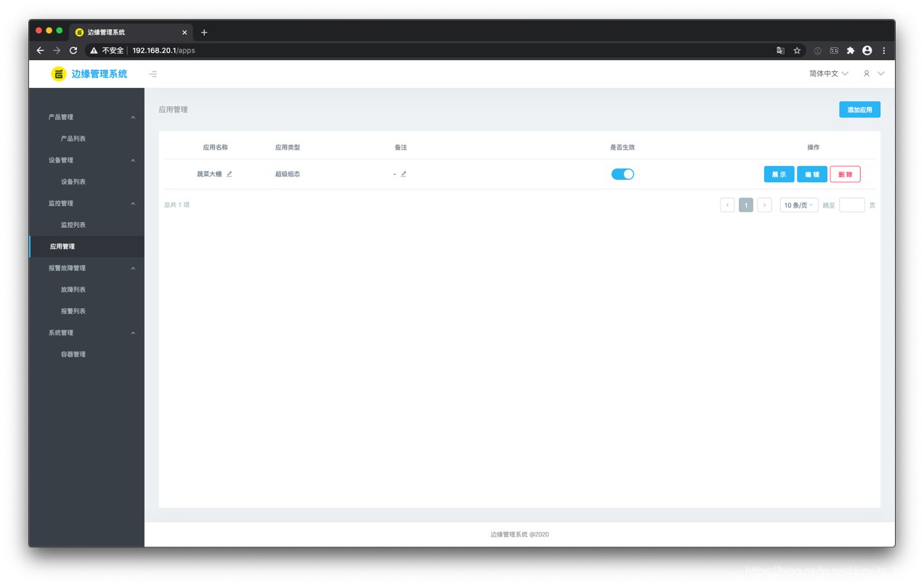This screenshot has width=924, height=585.
Task: Close the 边缘管理系统 browser tab
Action: [185, 32]
